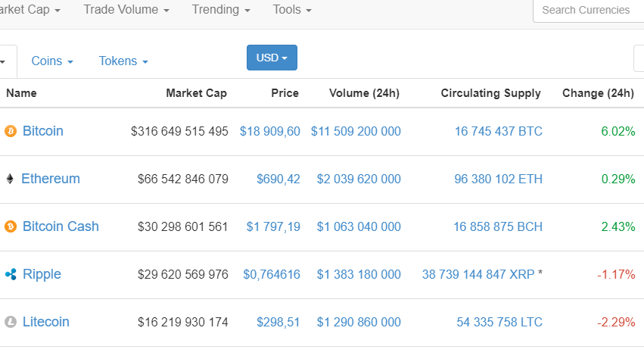Viewport: 644px width, 362px height.
Task: Click the Bitcoin coin logo icon
Action: 11,131
